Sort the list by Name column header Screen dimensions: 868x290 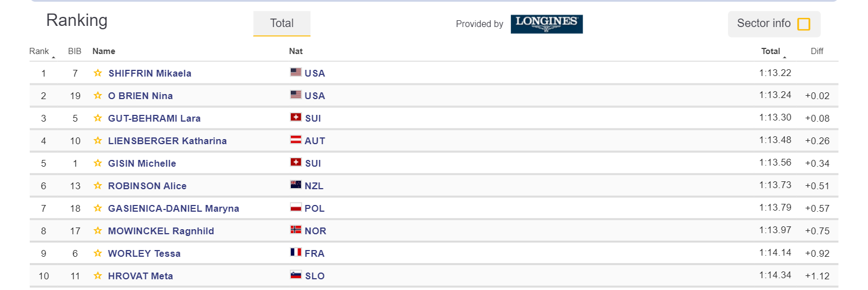(x=104, y=51)
